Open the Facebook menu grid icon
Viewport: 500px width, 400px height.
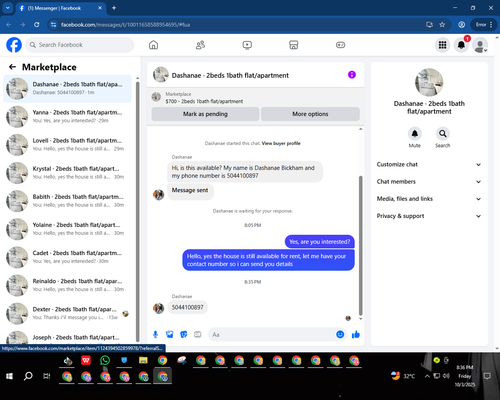(x=442, y=45)
